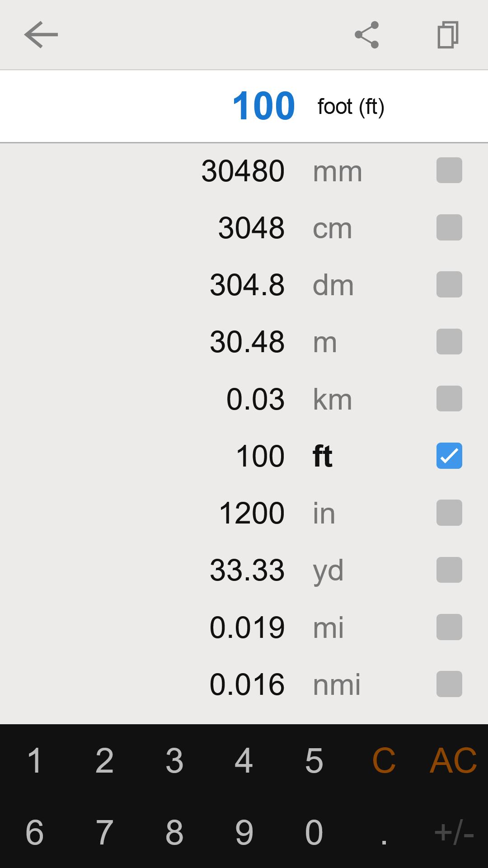Image resolution: width=488 pixels, height=868 pixels.
Task: Select the yd unit checkbox
Action: (x=449, y=570)
